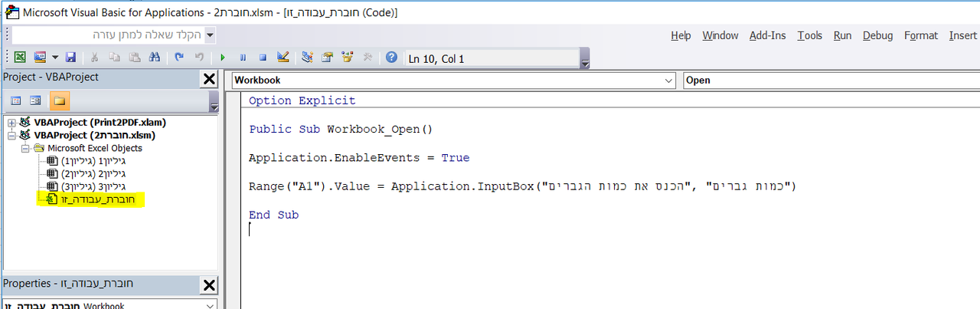
Task: Open Properties Window via toolbar icon
Action: [x=328, y=58]
